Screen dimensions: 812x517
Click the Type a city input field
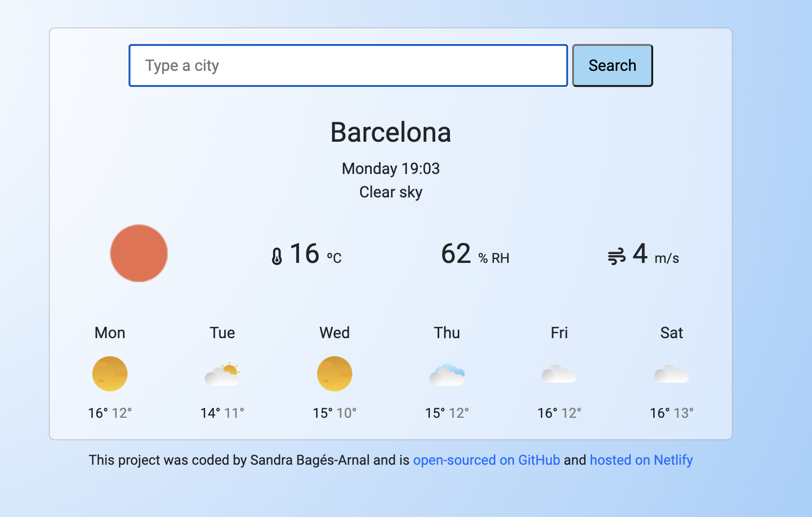click(347, 65)
